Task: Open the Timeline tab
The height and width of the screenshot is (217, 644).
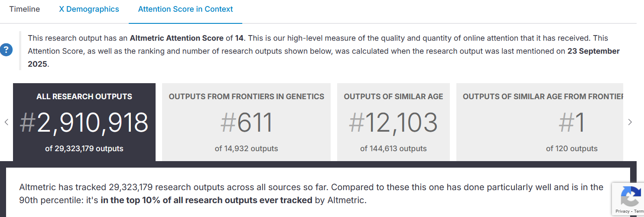Action: 25,9
